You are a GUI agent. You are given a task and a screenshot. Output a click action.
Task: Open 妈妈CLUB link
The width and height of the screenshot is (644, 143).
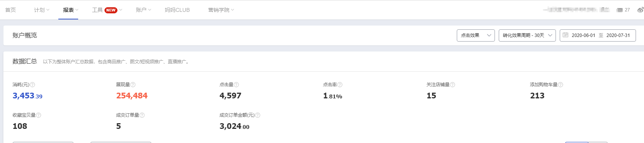tap(177, 10)
